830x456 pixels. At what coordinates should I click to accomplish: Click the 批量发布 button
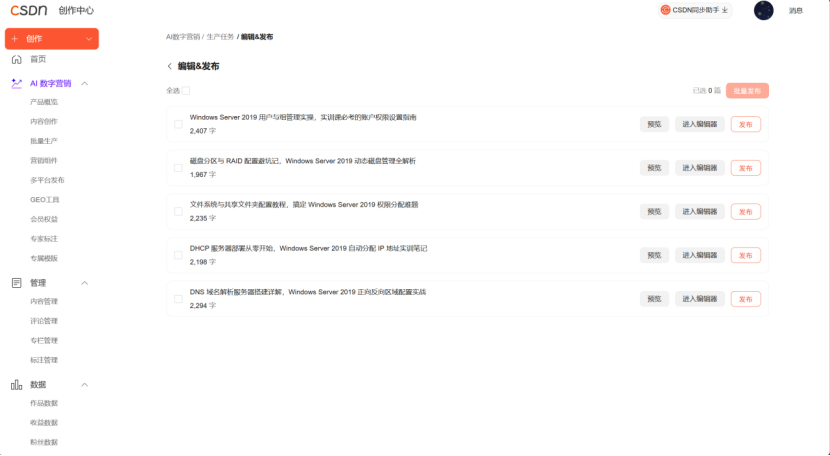pyautogui.click(x=747, y=91)
